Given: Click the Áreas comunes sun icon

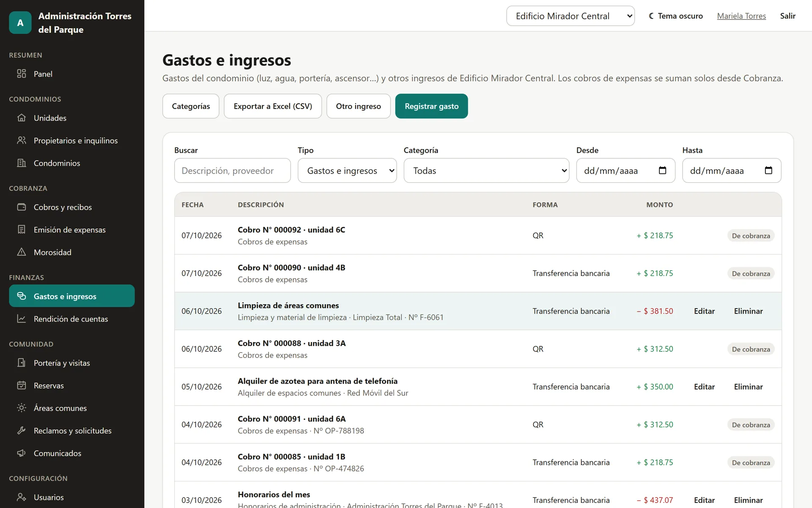Looking at the screenshot, I should coord(22,408).
